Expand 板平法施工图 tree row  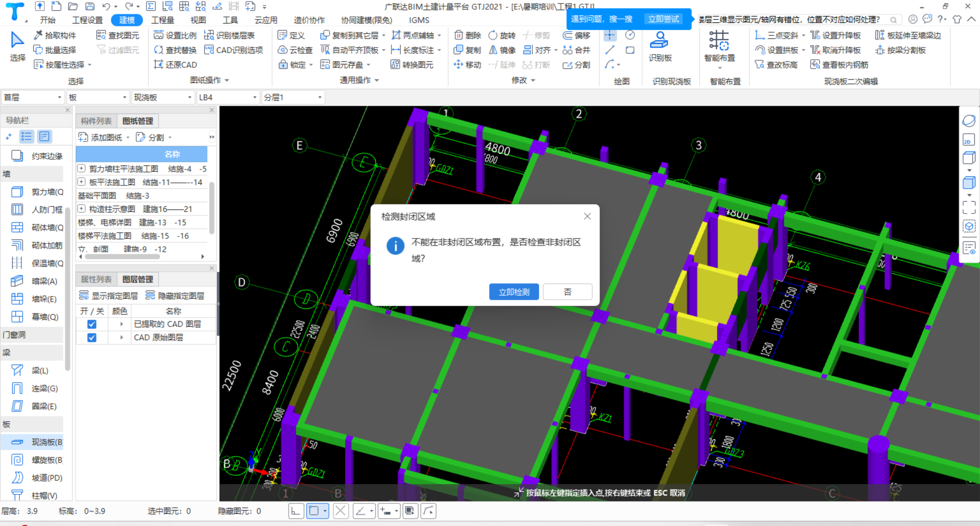81,182
